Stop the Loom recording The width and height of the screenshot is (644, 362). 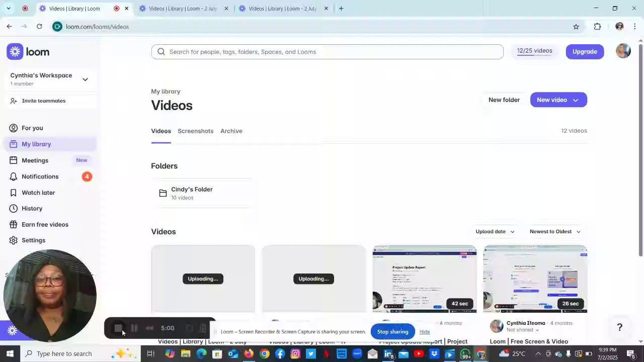[118, 328]
